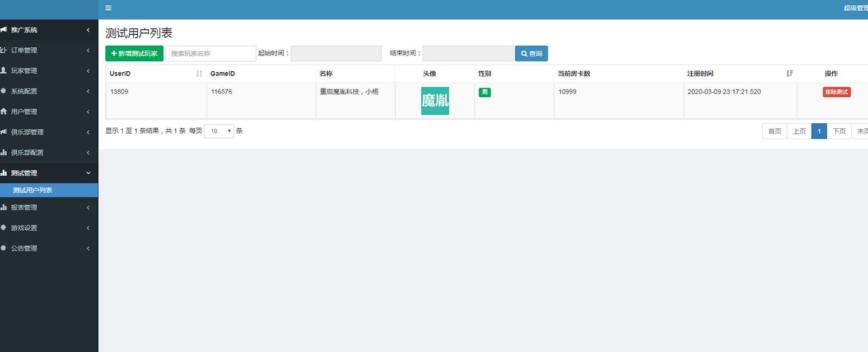This screenshot has height=352, width=868.
Task: Click GameID cell 116576
Action: tap(221, 92)
